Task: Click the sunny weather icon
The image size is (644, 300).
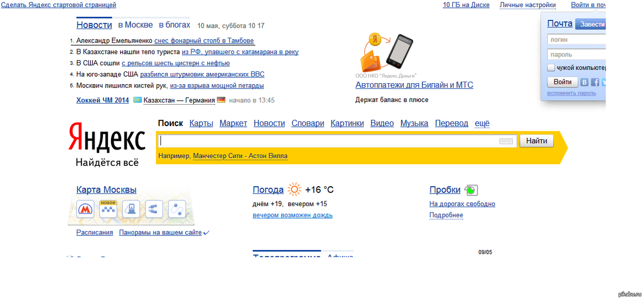Action: 295,189
